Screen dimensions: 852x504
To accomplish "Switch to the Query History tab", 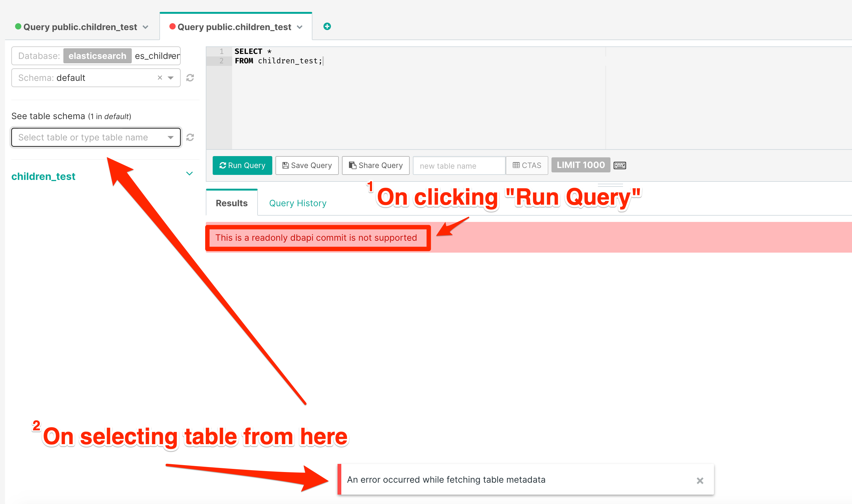I will click(297, 203).
